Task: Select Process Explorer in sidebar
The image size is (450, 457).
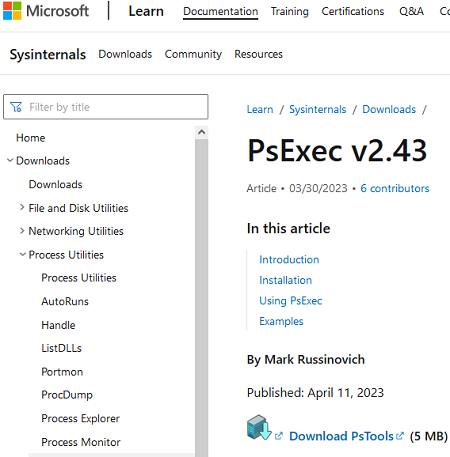Action: (x=80, y=418)
